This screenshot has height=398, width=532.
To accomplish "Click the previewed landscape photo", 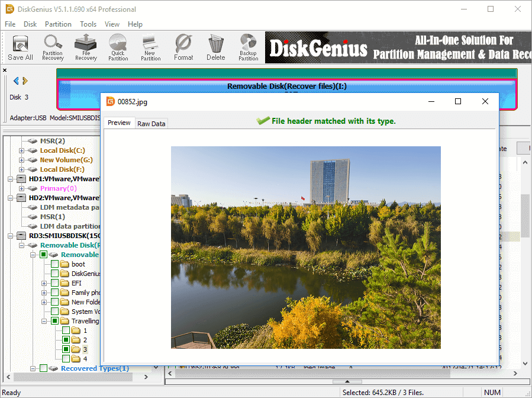I will click(305, 247).
